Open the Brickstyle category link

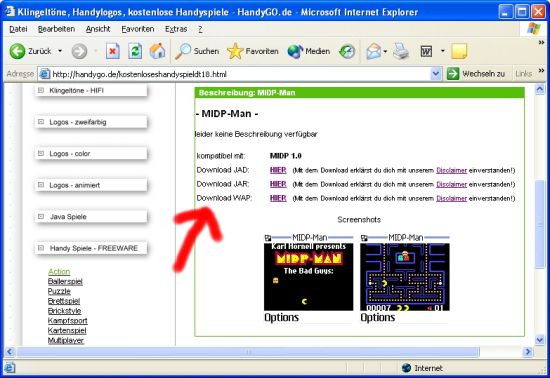[65, 311]
